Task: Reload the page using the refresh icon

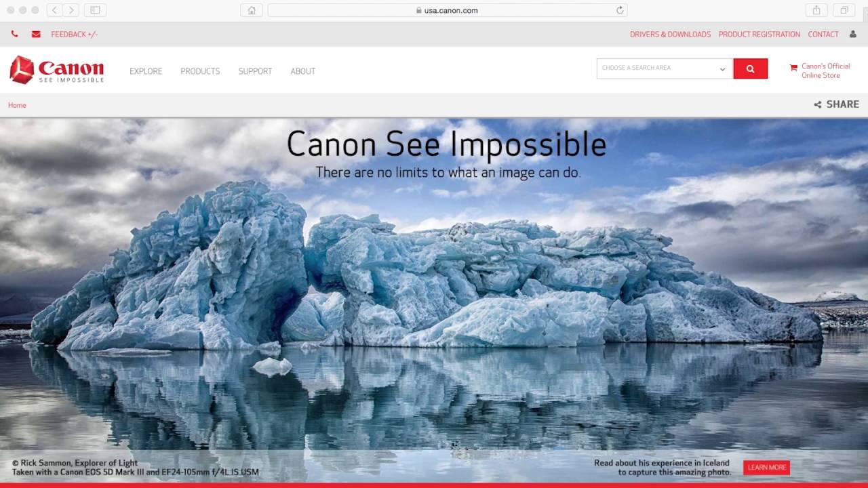Action: [x=619, y=10]
